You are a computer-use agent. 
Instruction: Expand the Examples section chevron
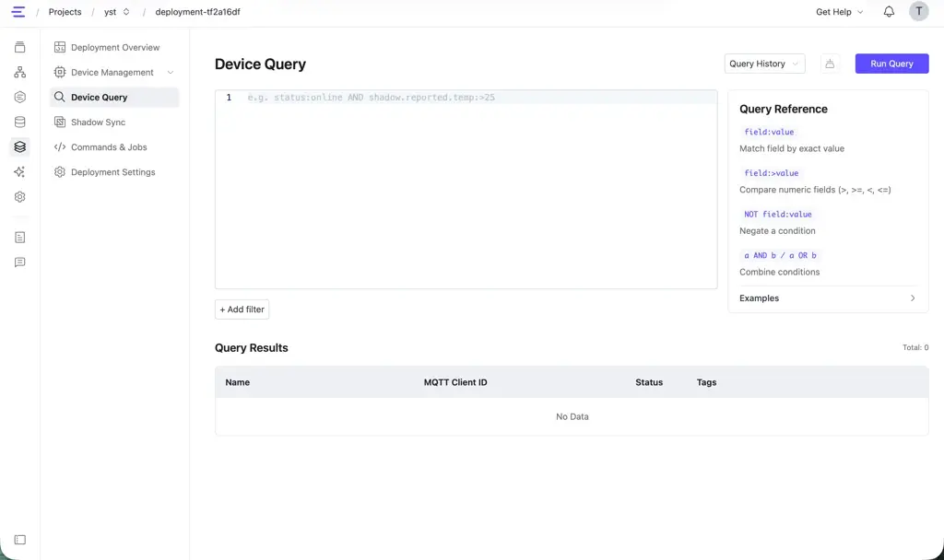tap(913, 297)
